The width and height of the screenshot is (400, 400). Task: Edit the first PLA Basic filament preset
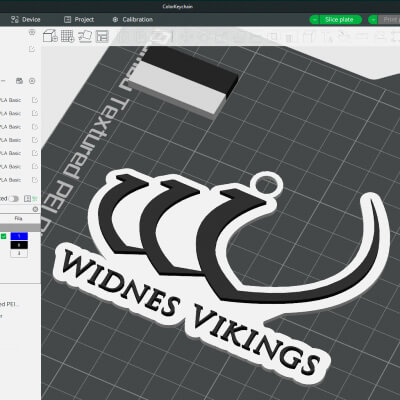(35, 100)
